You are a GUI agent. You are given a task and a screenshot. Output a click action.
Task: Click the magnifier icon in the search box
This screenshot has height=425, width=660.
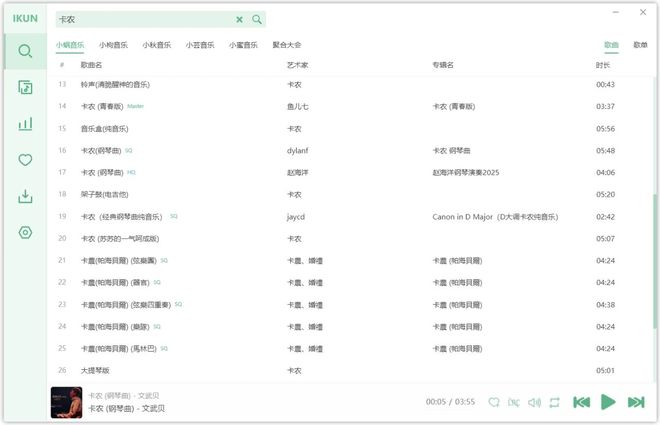pyautogui.click(x=257, y=19)
